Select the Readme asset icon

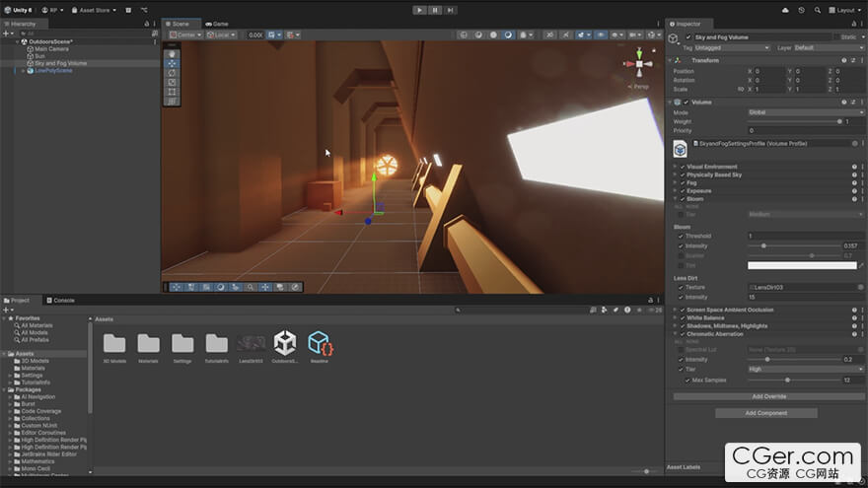click(x=320, y=343)
